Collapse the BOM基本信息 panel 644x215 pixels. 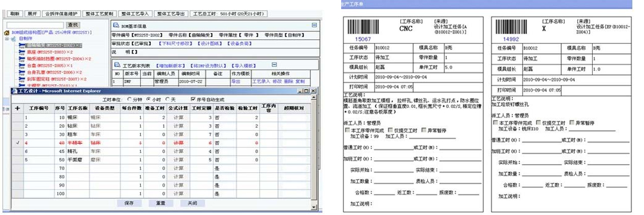click(314, 25)
